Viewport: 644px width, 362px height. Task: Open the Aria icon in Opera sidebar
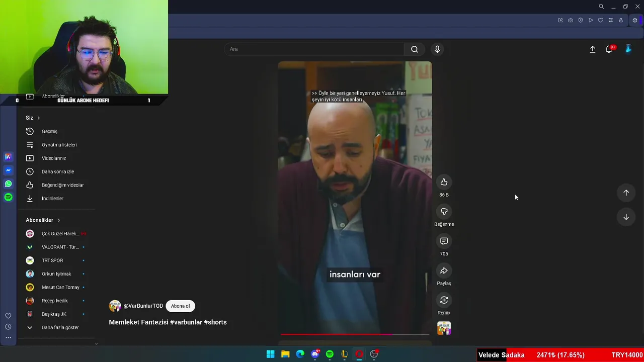point(8,157)
